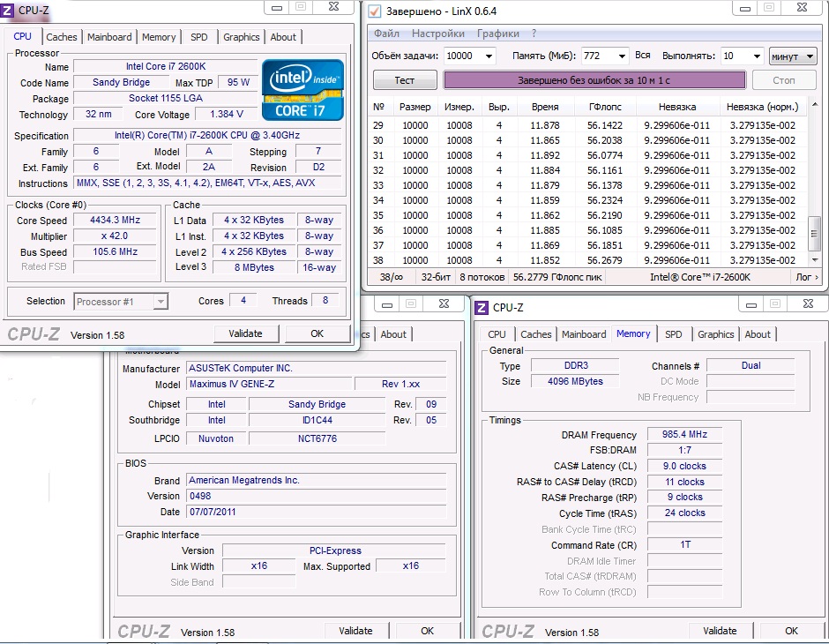829x644 pixels.
Task: Click the purple completion progress bar
Action: [595, 80]
